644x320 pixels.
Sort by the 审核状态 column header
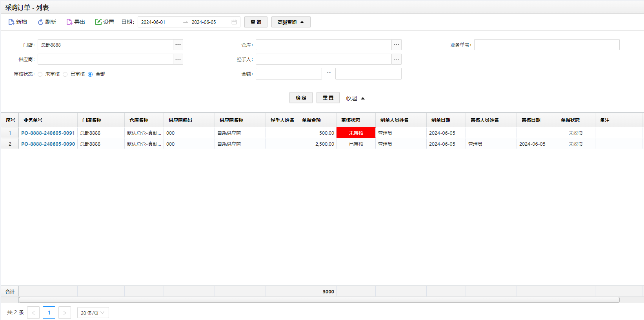(356, 120)
